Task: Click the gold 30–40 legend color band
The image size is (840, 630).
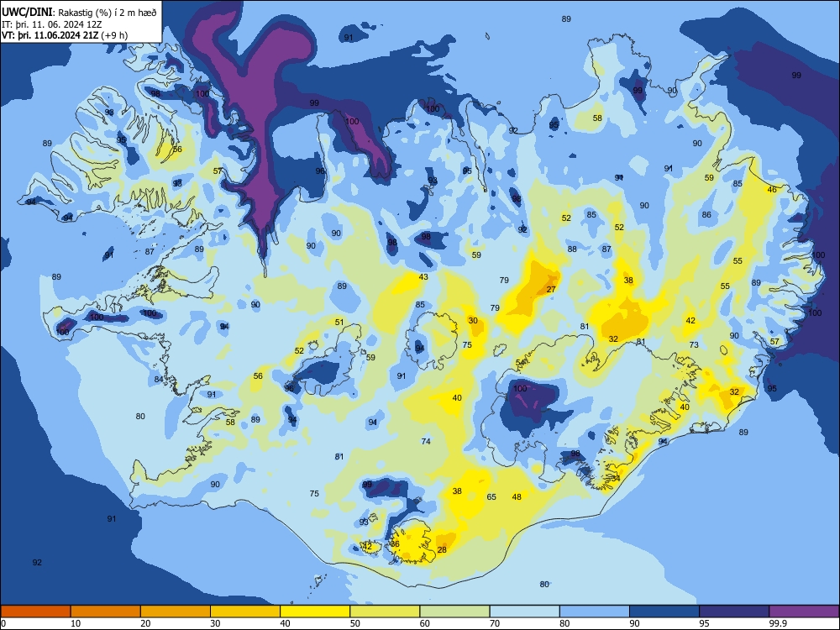Action: click(x=245, y=612)
